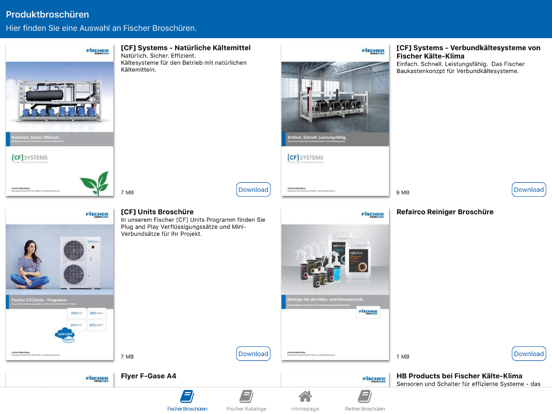Click 'Hier finden Sie eine Auswahl' subtitle

[101, 28]
